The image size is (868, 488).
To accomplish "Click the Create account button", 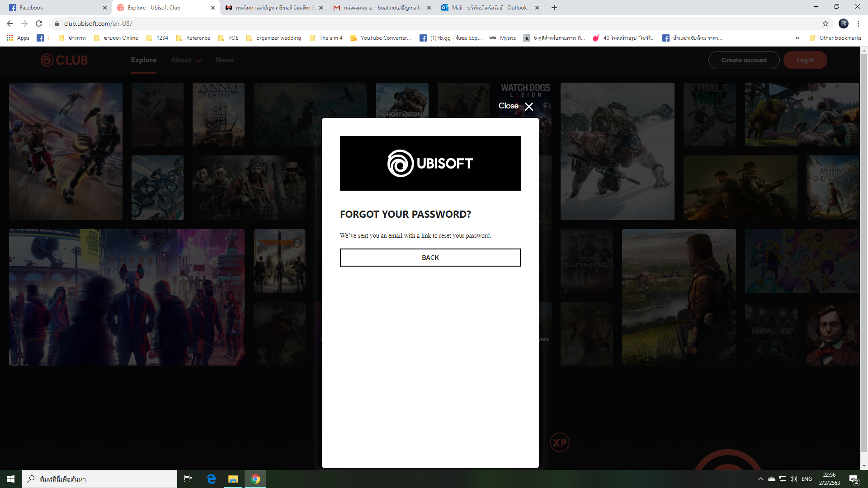I will pos(744,60).
